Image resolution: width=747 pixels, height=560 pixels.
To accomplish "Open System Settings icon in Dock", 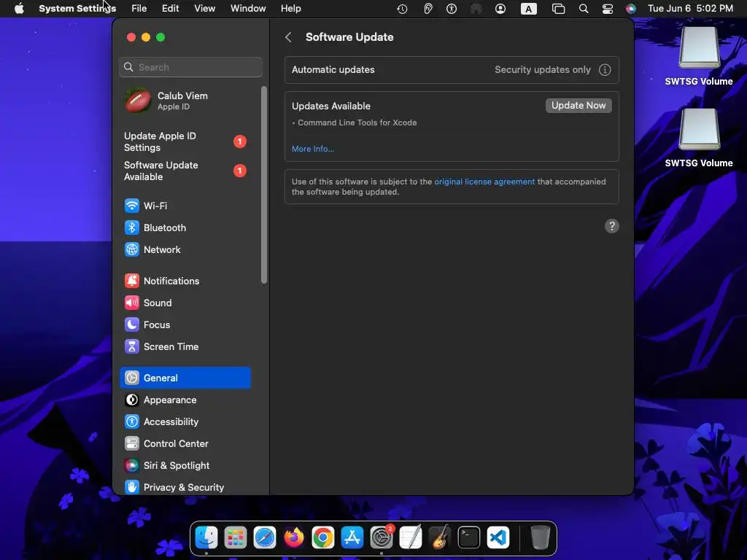I will [382, 537].
